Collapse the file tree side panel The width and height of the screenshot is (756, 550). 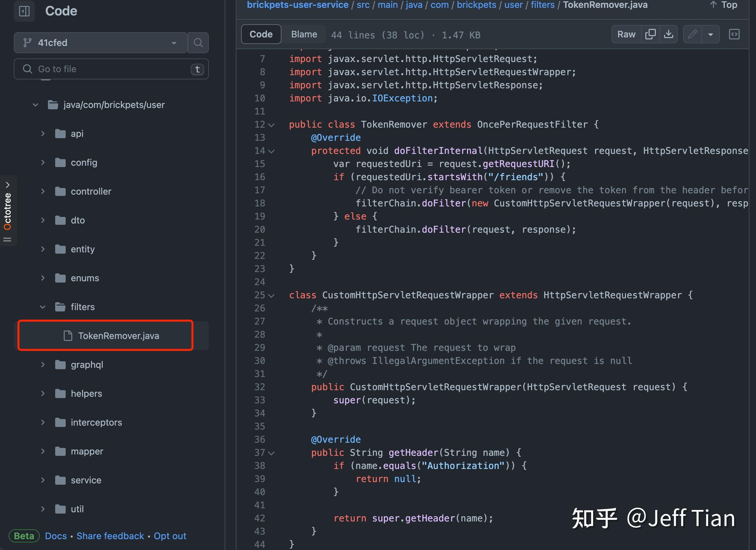click(24, 11)
